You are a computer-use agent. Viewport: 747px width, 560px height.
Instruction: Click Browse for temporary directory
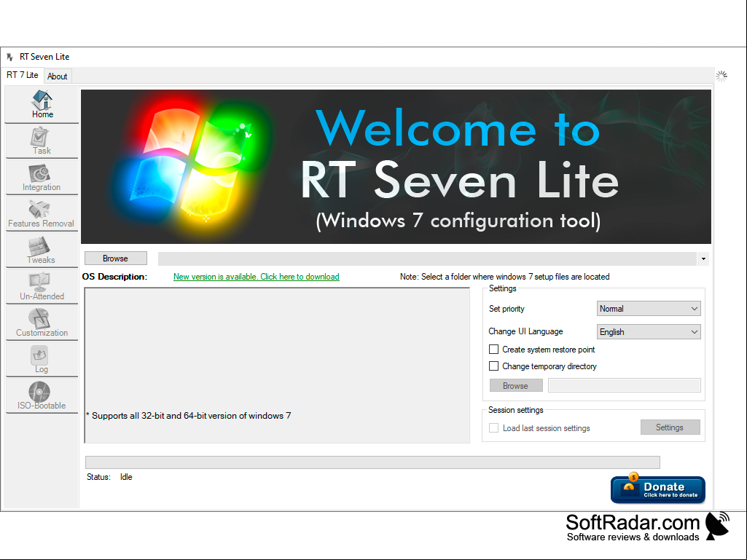pyautogui.click(x=516, y=386)
